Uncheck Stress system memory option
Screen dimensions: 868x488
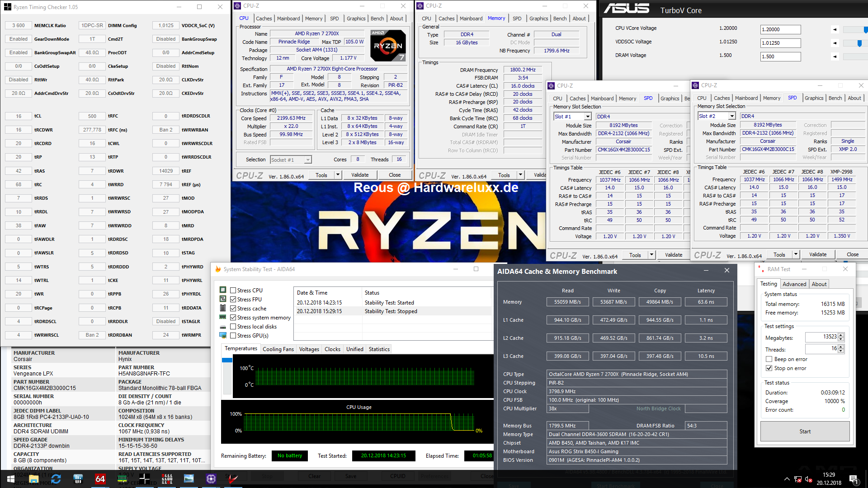coord(233,318)
